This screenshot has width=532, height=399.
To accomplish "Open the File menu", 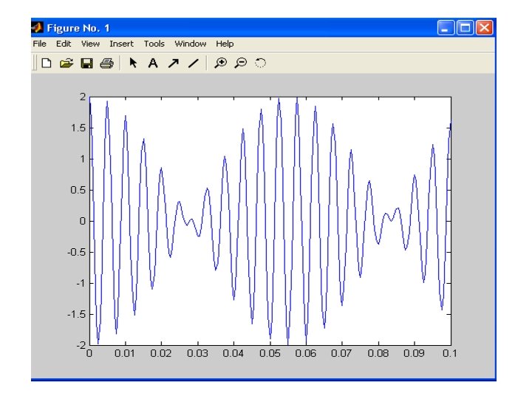I will [39, 44].
